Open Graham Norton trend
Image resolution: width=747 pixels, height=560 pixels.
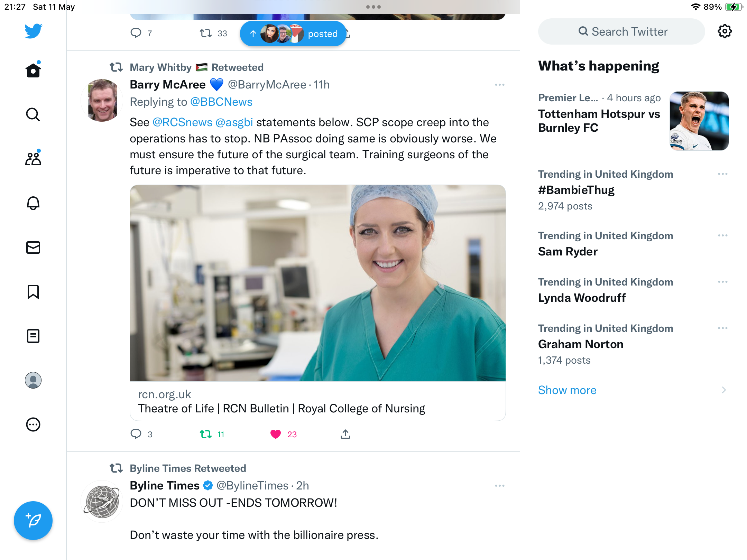pyautogui.click(x=581, y=344)
